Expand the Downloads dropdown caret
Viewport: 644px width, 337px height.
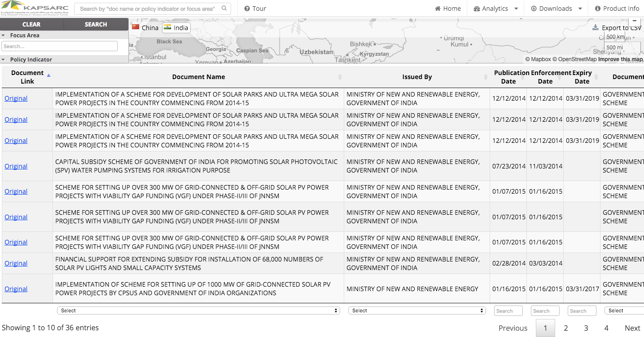point(580,9)
